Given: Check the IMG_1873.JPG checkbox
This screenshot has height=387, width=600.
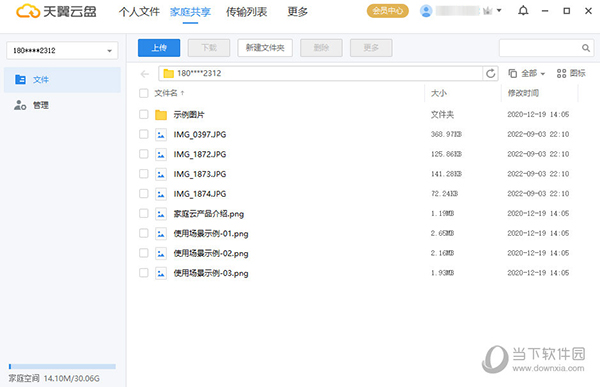Looking at the screenshot, I should [143, 174].
